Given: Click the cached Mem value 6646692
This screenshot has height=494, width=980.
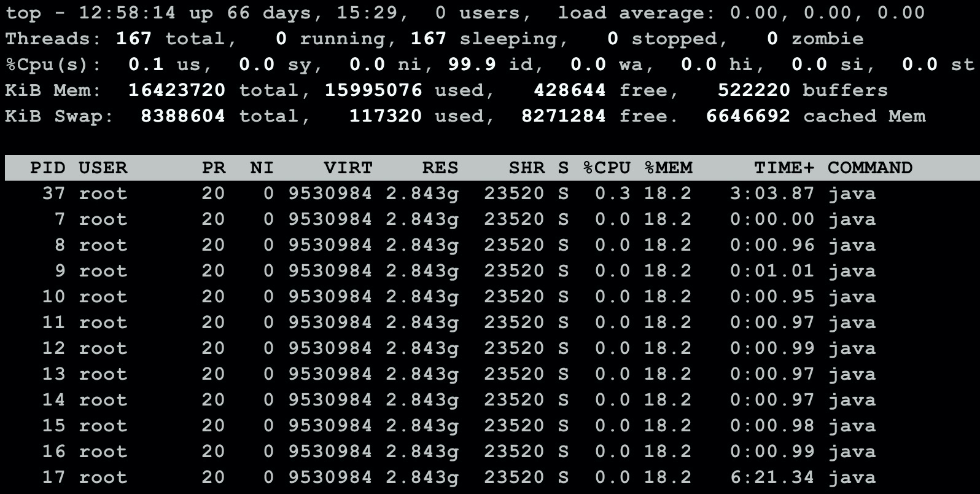Looking at the screenshot, I should pyautogui.click(x=748, y=116).
